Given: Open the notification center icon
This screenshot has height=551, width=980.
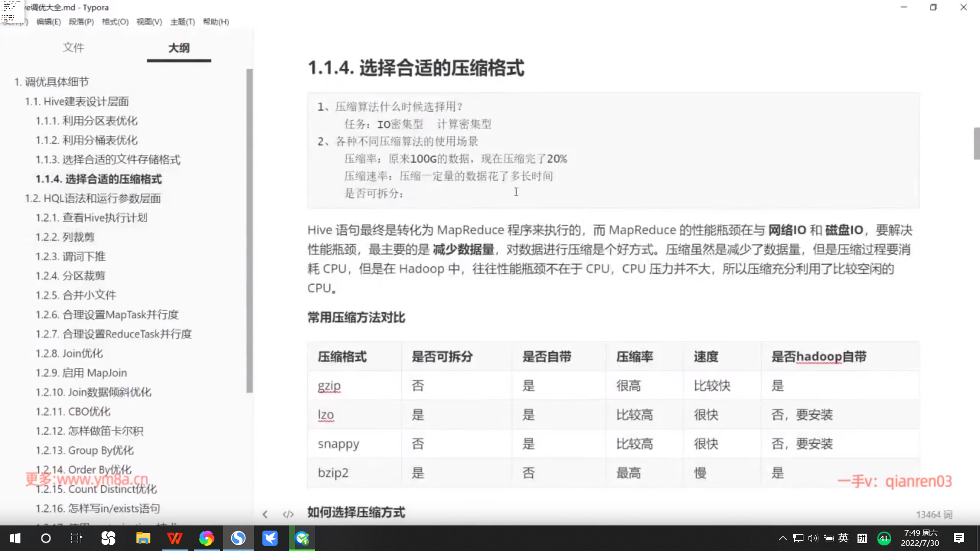Looking at the screenshot, I should coord(959,538).
